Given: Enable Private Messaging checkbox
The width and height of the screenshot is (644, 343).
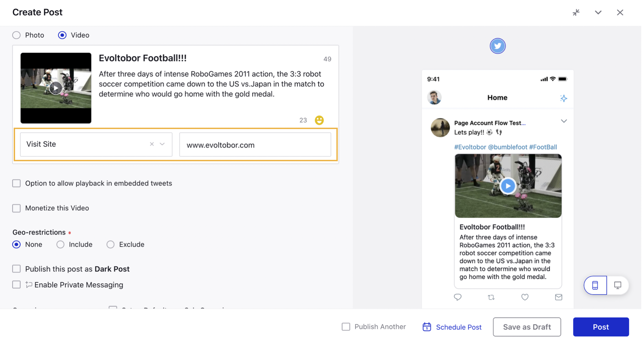Looking at the screenshot, I should tap(16, 284).
